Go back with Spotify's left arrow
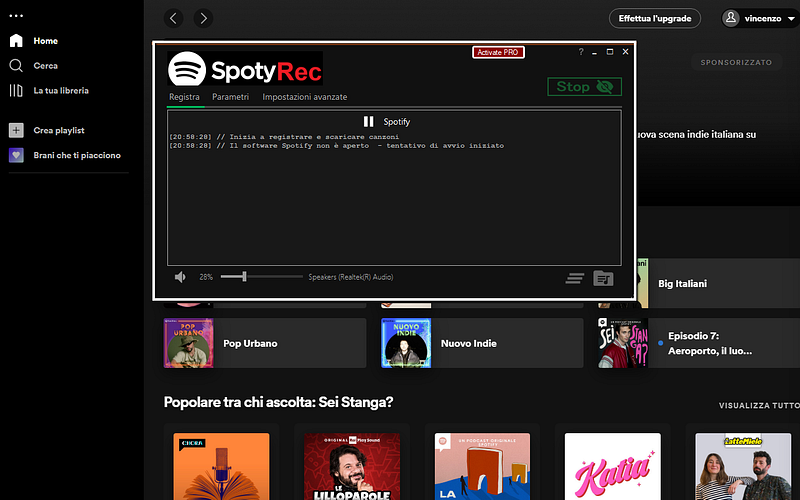 [173, 18]
